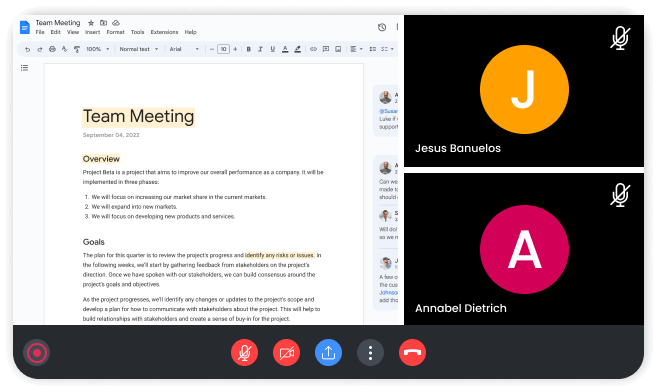Viewport: 659px width, 392px height.
Task: Increase the font size
Action: 235,49
